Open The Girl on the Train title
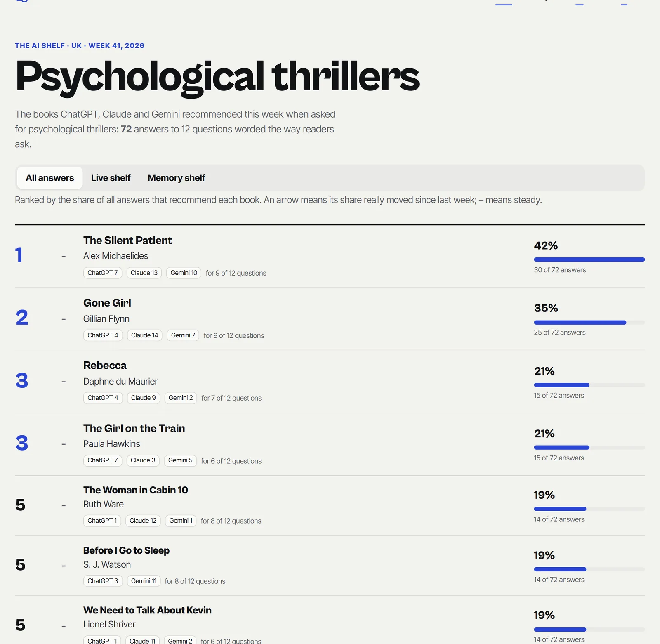Image resolution: width=660 pixels, height=644 pixels. click(134, 428)
